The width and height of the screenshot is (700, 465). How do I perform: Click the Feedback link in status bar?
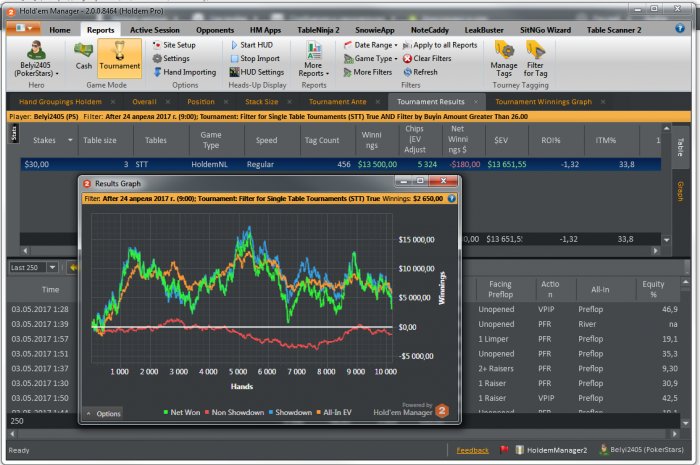(472, 451)
